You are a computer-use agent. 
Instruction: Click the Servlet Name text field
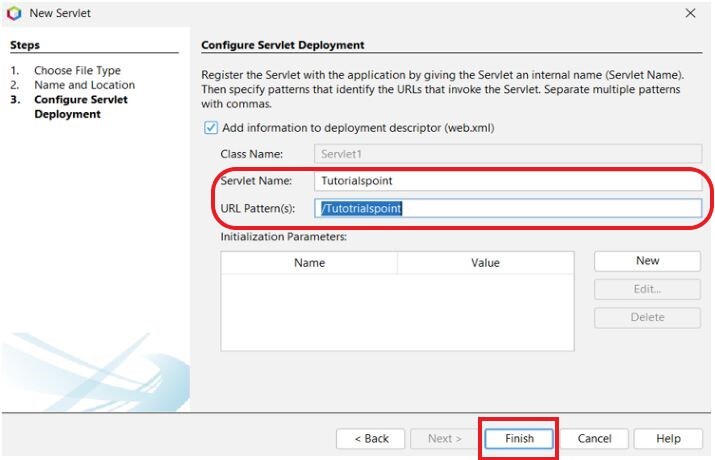coord(507,181)
